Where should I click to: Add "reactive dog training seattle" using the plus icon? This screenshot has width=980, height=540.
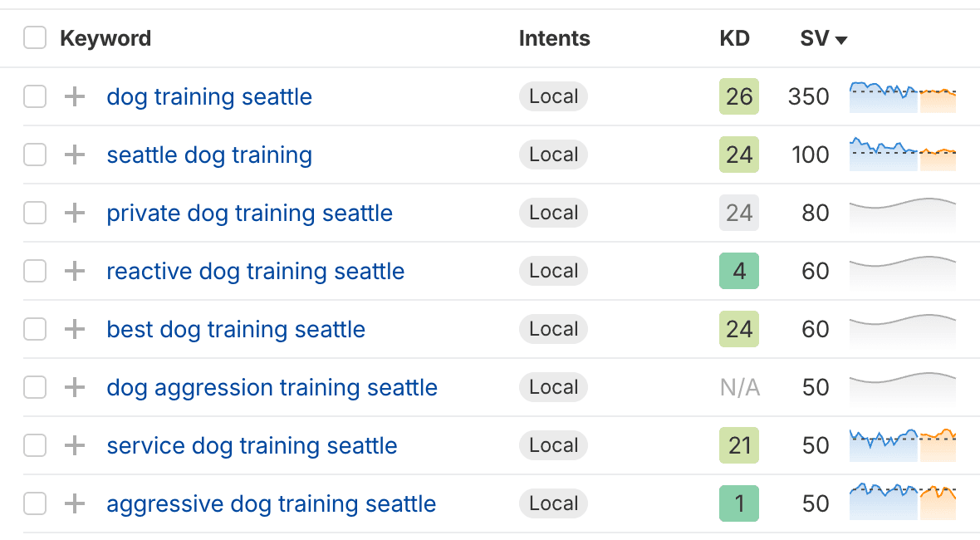click(75, 271)
